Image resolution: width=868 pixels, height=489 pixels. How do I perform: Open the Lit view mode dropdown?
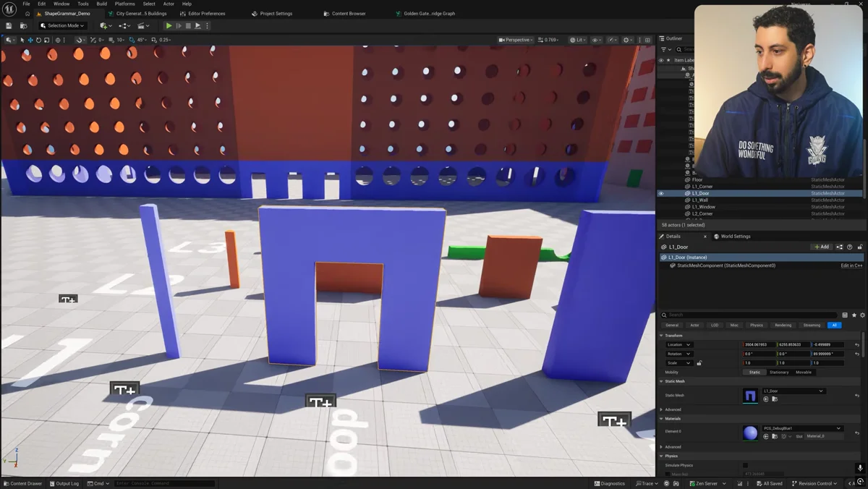577,40
